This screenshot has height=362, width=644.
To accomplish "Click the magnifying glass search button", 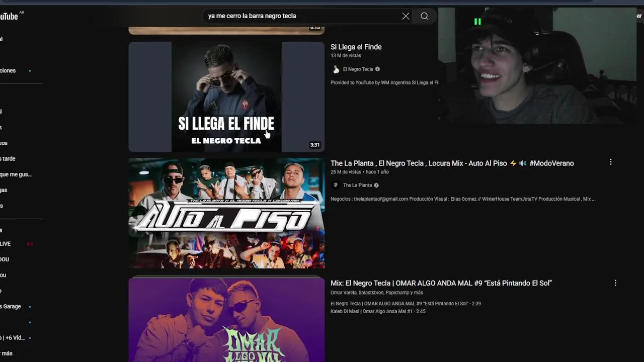I will click(425, 16).
